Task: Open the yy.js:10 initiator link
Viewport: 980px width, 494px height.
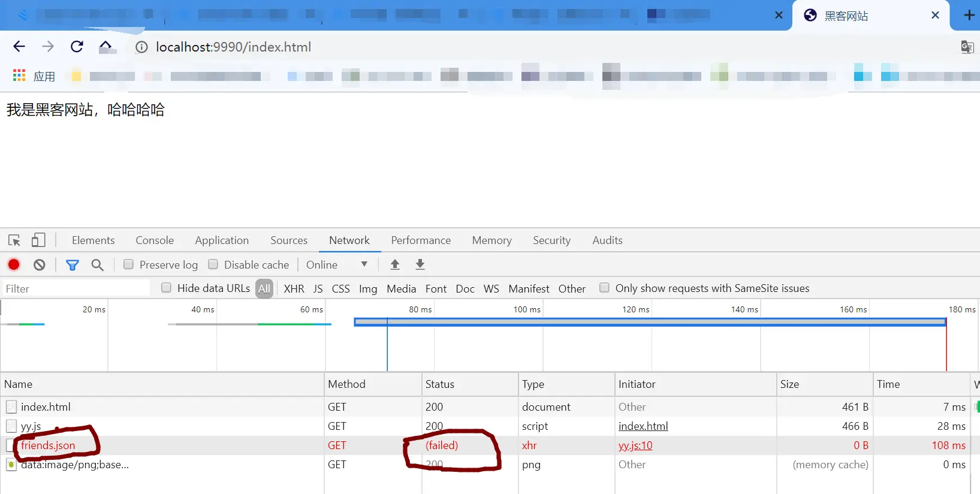Action: [x=635, y=445]
